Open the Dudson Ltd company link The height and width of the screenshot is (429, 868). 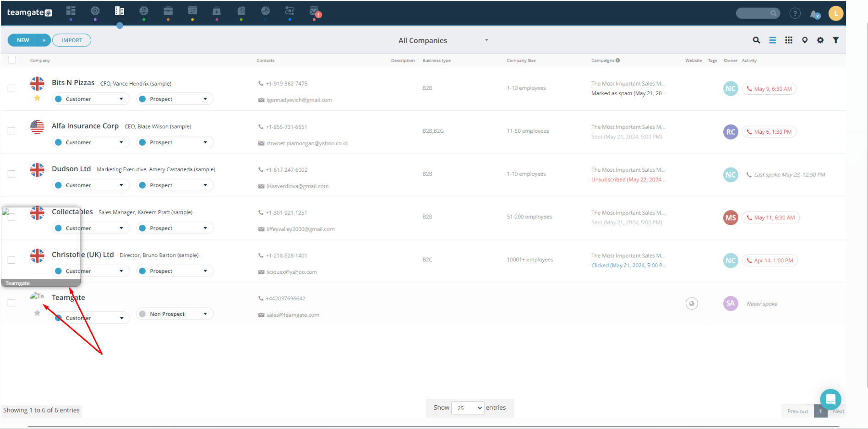click(x=71, y=169)
